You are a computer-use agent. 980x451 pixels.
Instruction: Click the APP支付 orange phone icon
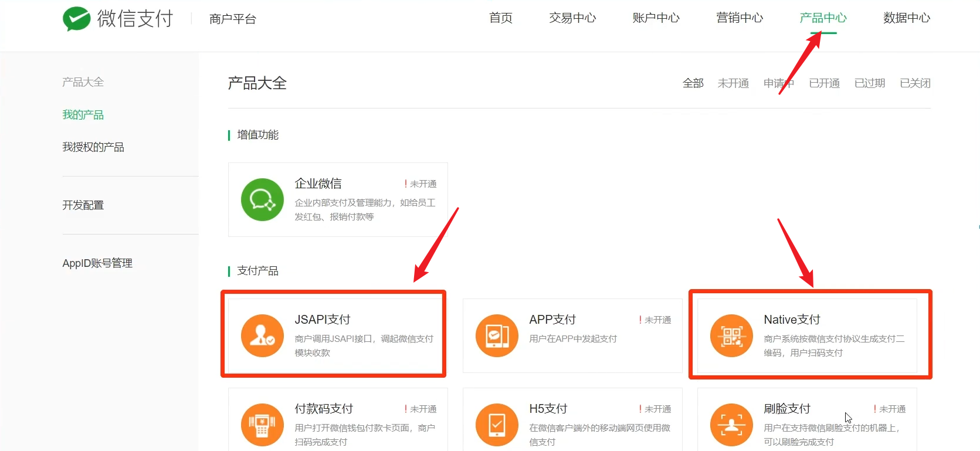[x=497, y=336]
